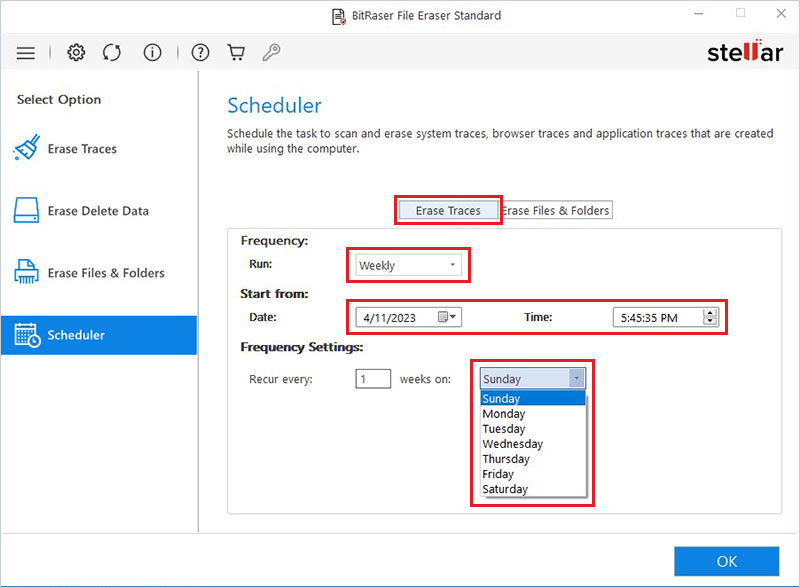
Task: Click the 'Time:' label
Action: tap(538, 317)
